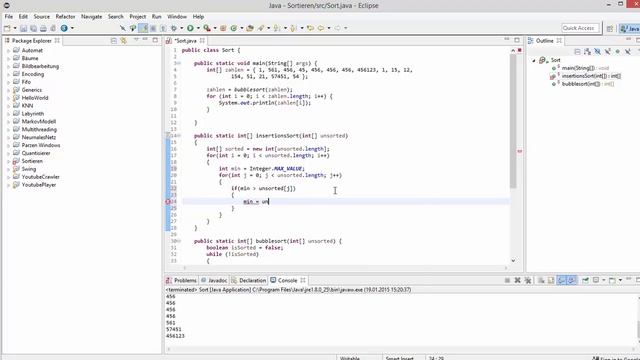Select main(String[]) in Outline
This screenshot has width=640, height=360.
click(x=585, y=68)
